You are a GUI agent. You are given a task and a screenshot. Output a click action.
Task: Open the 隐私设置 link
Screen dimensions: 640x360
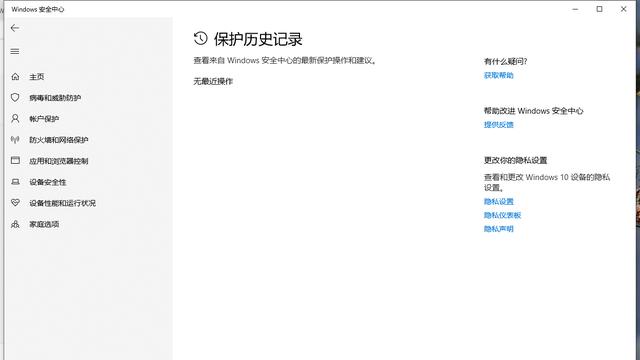(498, 202)
